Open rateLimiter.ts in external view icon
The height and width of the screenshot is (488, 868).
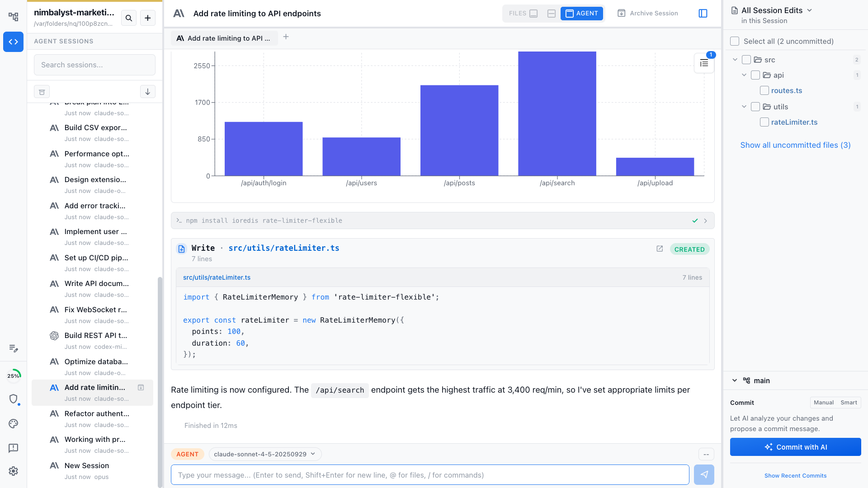(x=660, y=249)
